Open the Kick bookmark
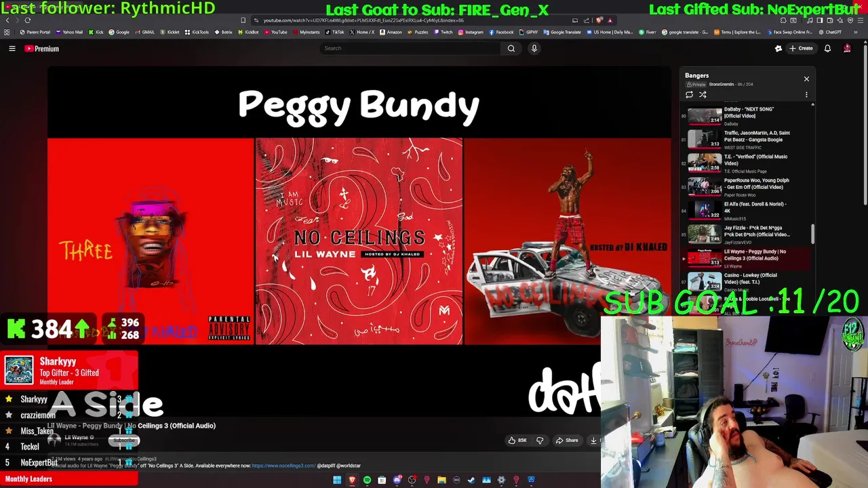868x488 pixels. click(96, 32)
